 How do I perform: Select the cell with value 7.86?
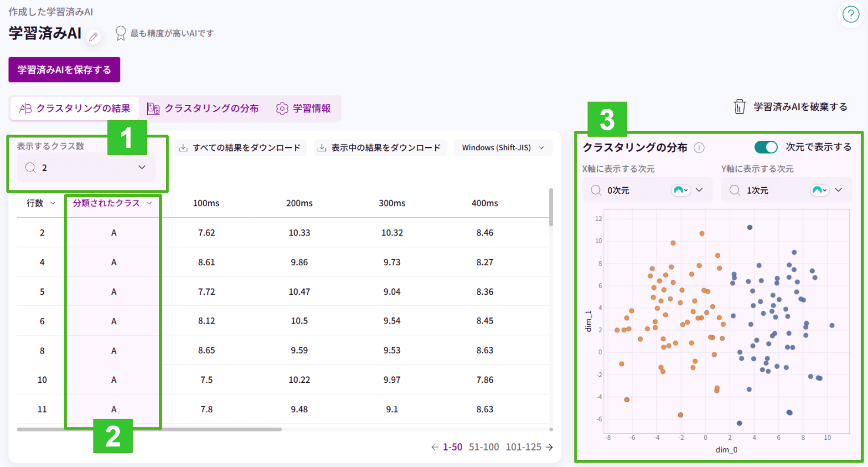pos(485,380)
